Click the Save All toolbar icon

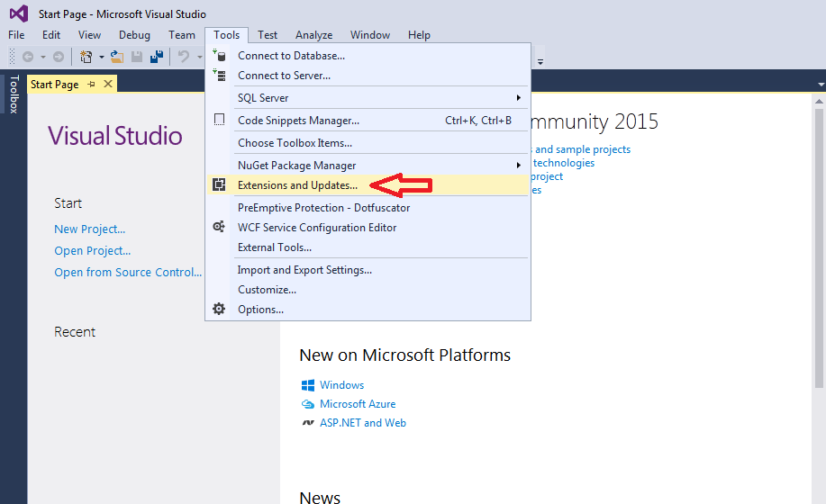[157, 57]
